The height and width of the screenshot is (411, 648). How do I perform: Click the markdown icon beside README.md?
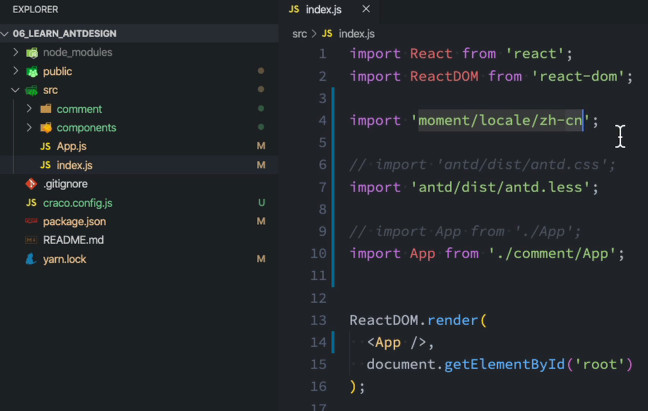tap(31, 240)
